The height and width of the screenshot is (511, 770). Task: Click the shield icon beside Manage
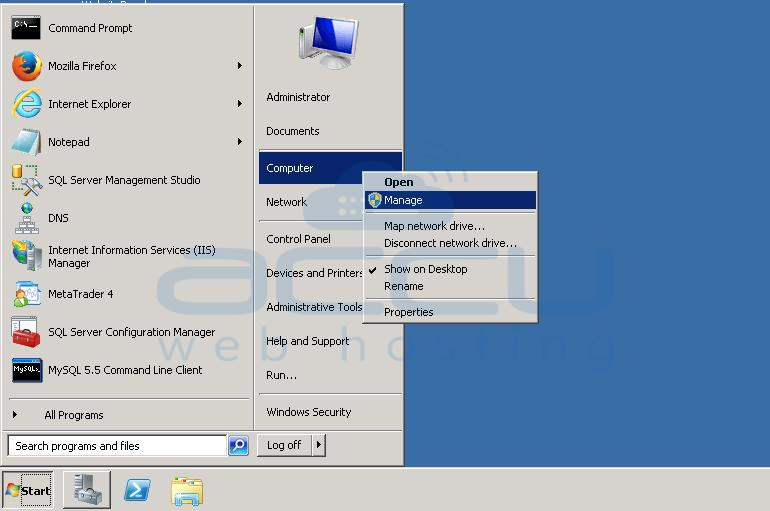coord(375,200)
